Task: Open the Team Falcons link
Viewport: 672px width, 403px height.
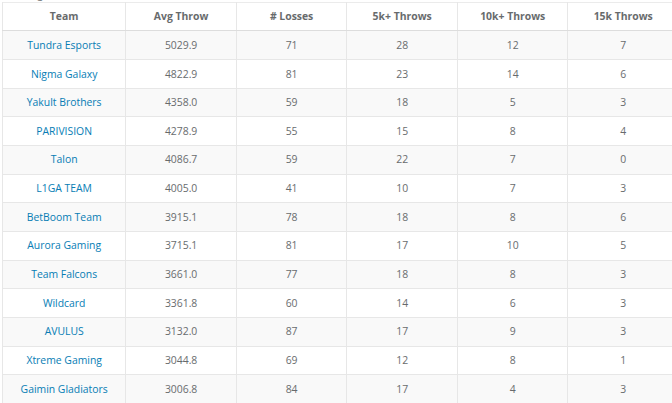Action: click(64, 274)
